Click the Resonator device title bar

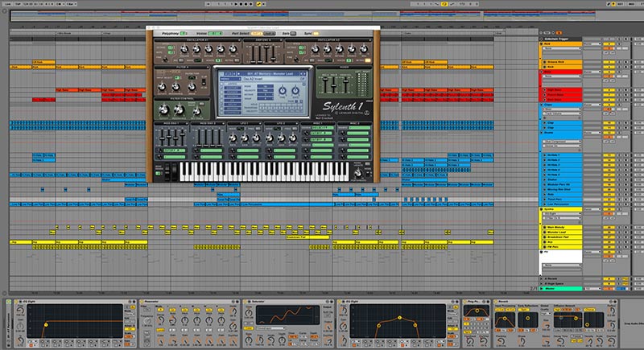[x=155, y=301]
